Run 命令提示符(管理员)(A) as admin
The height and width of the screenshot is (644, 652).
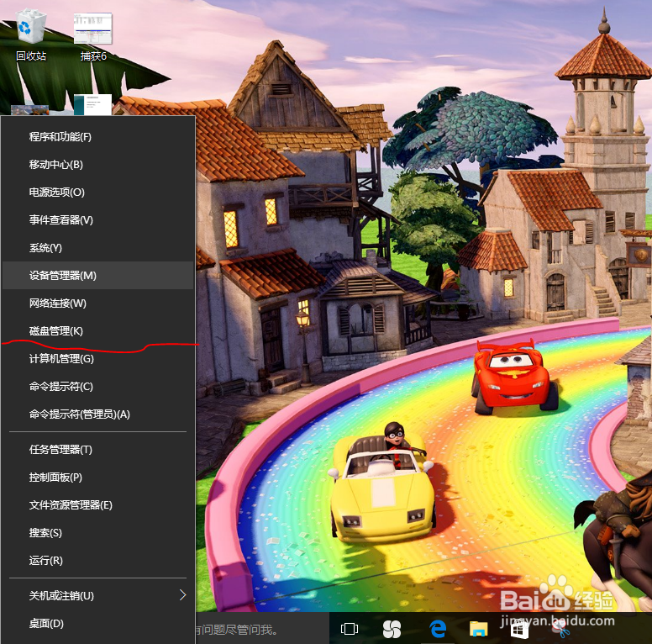tap(98, 414)
